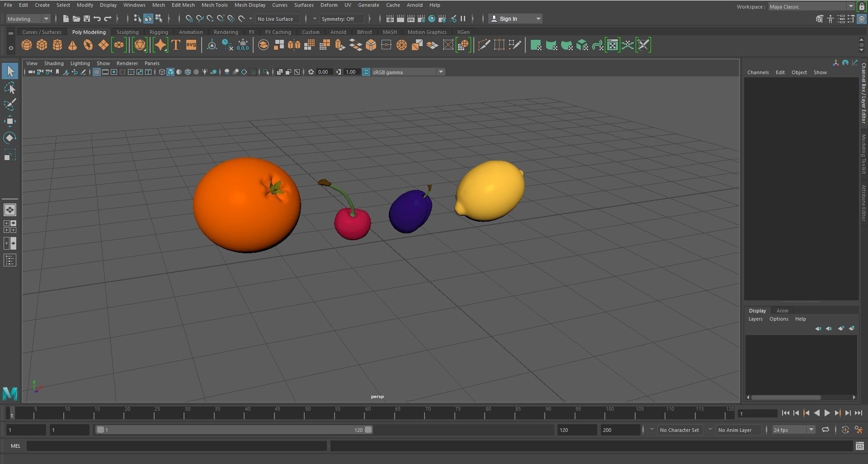
Task: Click the layer editor horizontal scrollbar
Action: [786, 398]
